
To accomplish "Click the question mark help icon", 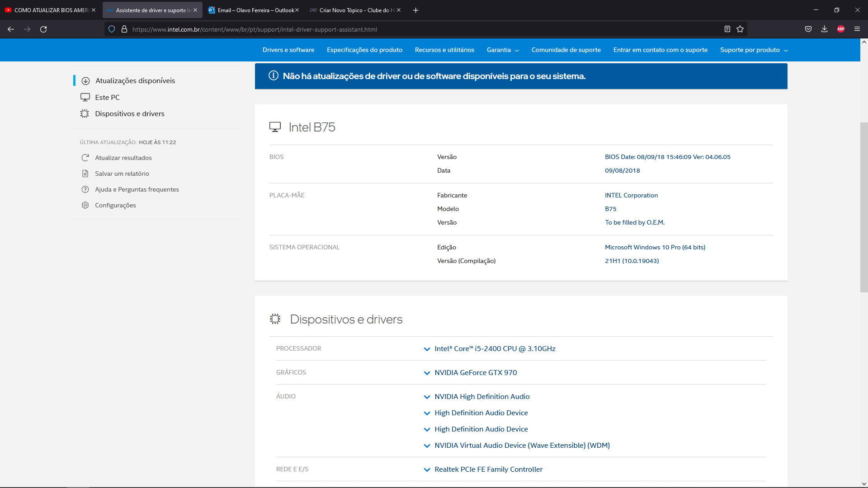I will tap(85, 189).
